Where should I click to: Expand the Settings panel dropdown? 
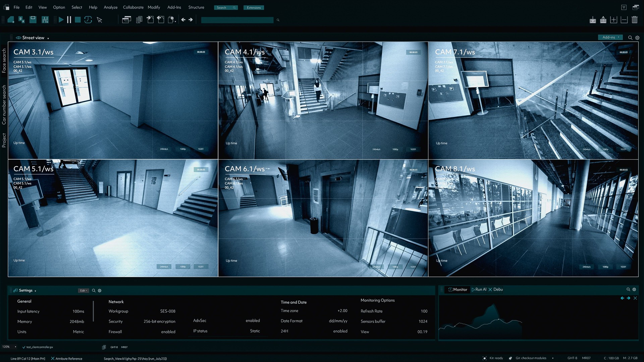coord(35,290)
